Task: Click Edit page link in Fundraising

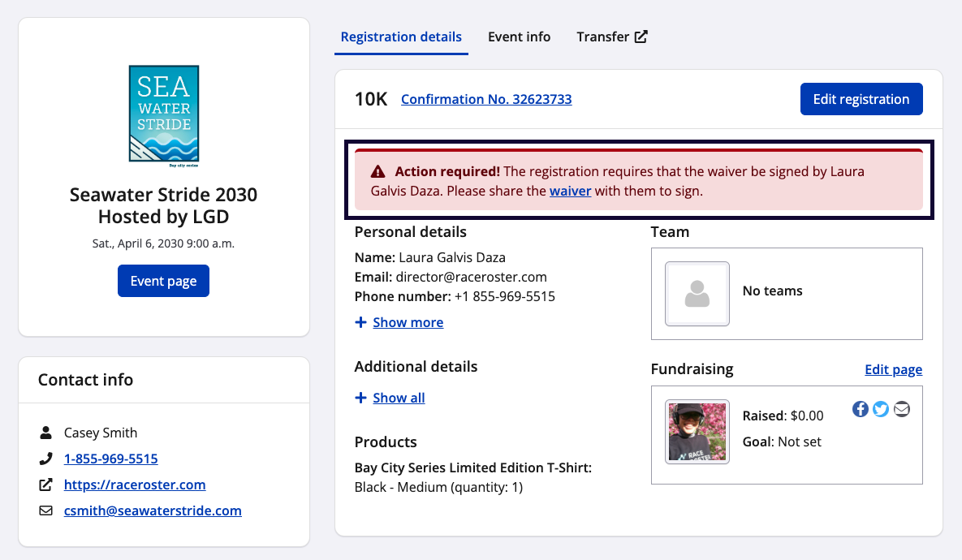Action: 893,369
